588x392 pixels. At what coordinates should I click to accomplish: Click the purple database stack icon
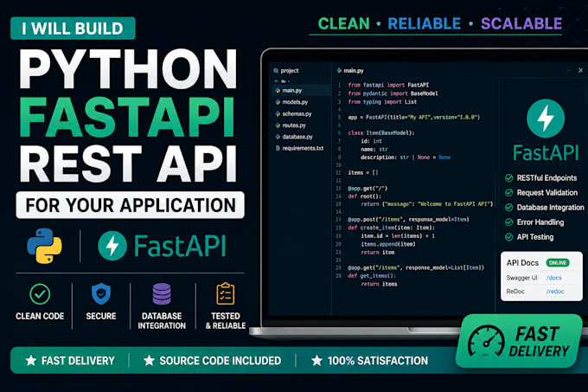(162, 293)
